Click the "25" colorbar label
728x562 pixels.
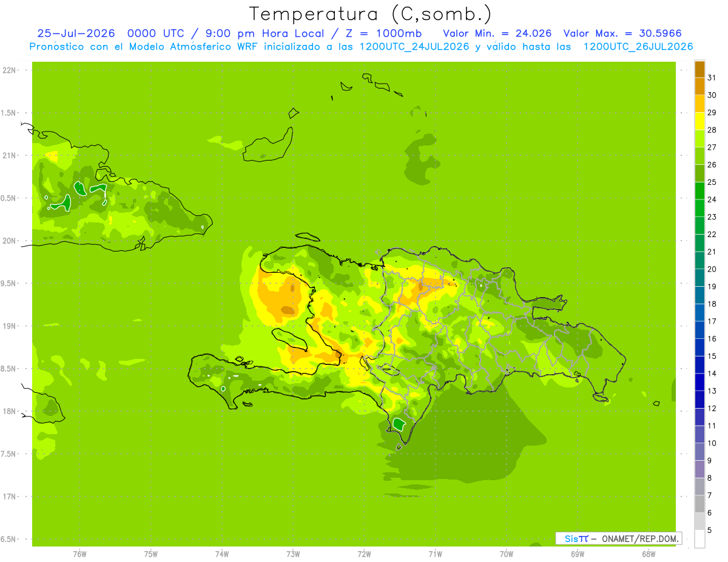coord(712,182)
